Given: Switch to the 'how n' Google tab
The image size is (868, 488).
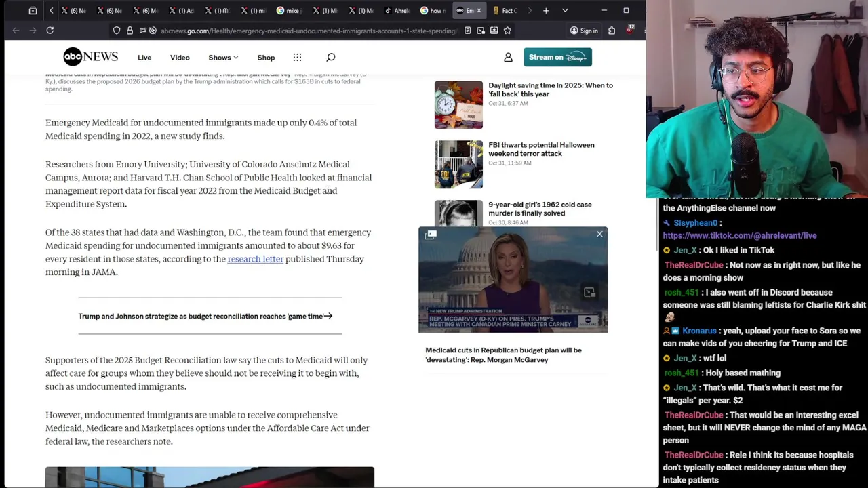Looking at the screenshot, I should click(433, 11).
